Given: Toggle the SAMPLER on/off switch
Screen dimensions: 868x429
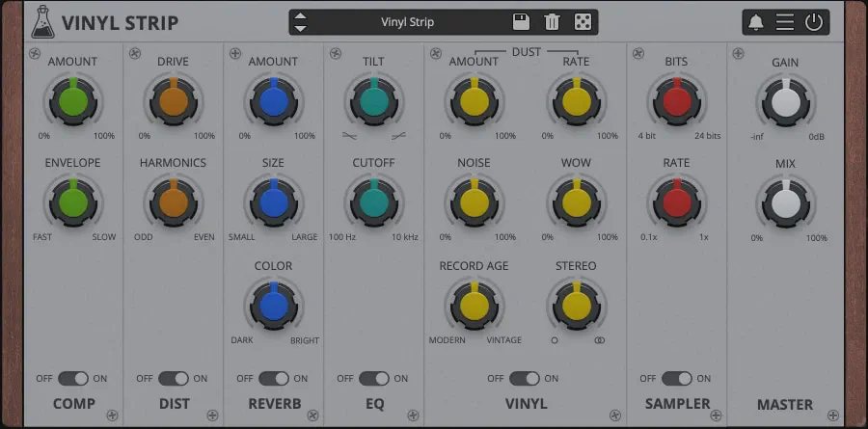Looking at the screenshot, I should pyautogui.click(x=676, y=379).
